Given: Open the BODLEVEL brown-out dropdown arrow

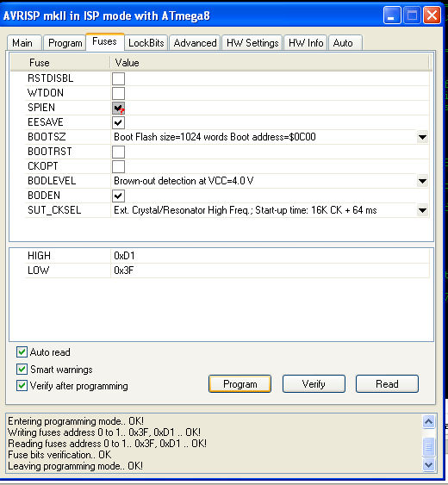Looking at the screenshot, I should pos(422,181).
